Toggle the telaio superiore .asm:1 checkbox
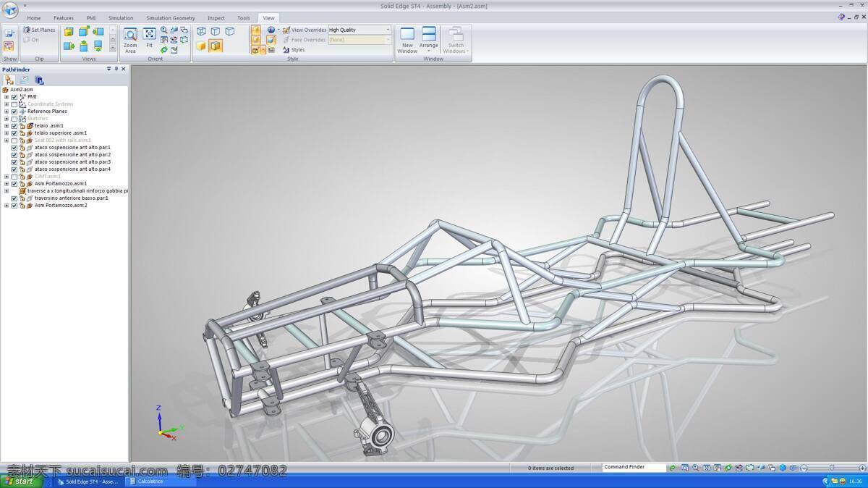This screenshot has width=868, height=488. coord(14,133)
